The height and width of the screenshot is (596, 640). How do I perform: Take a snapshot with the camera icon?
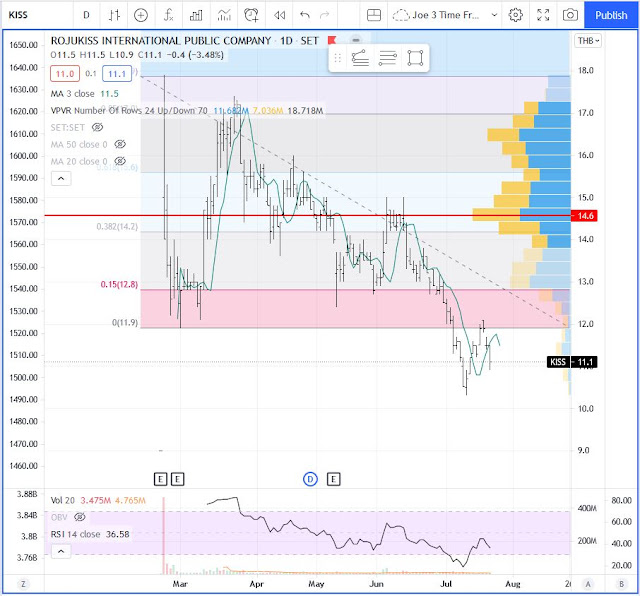pos(570,15)
